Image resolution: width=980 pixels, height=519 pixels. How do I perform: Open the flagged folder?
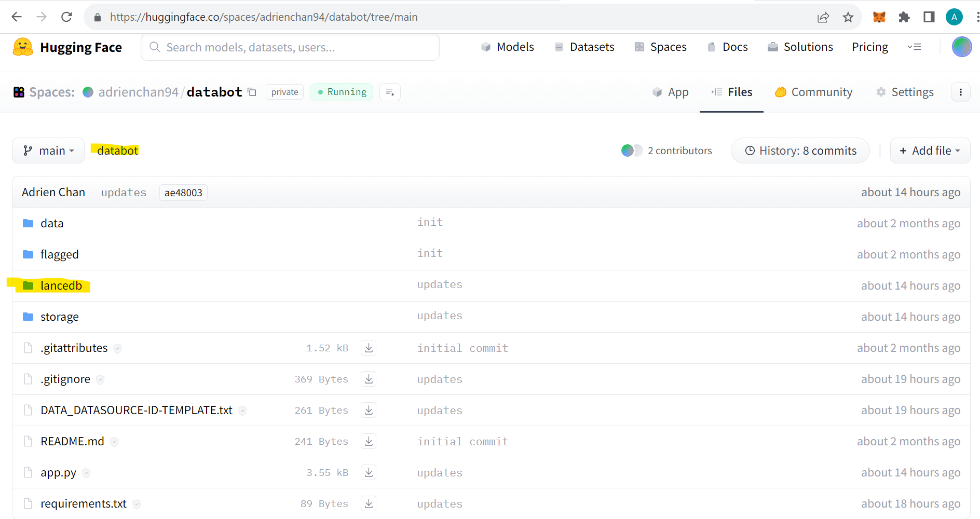point(60,254)
